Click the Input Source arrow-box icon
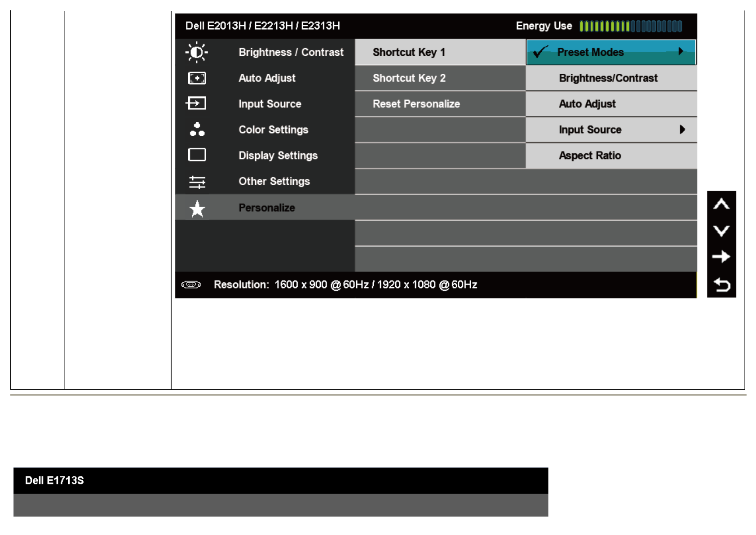Image resolution: width=756 pixels, height=535 pixels. (196, 103)
